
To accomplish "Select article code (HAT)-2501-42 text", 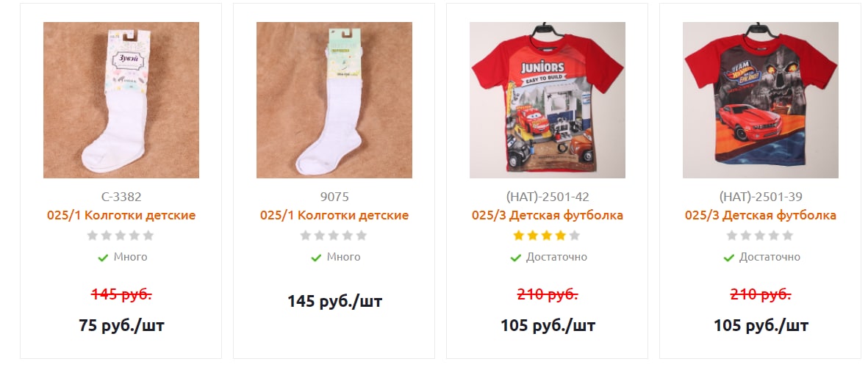I will point(548,197).
